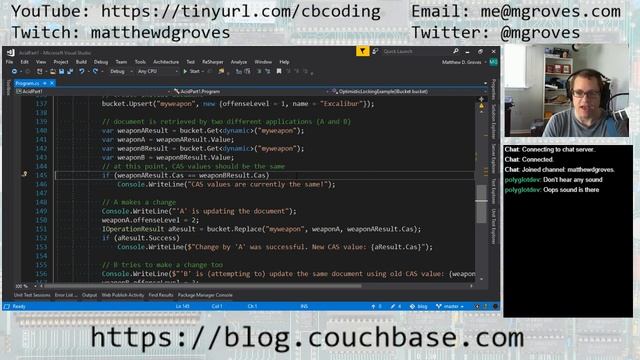The image size is (640, 360).
Task: Pin the Program.cs tab
Action: pos(45,83)
